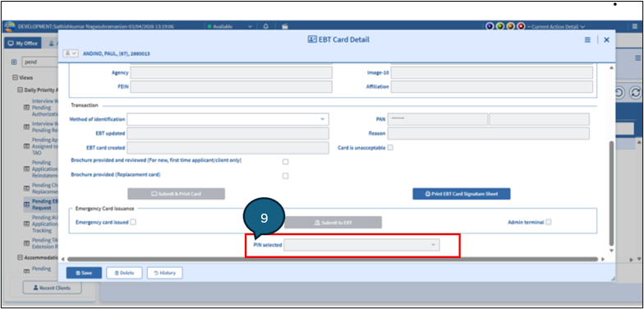Open the hamburger menu of the background panel
This screenshot has width=644, height=309.
[x=637, y=58]
